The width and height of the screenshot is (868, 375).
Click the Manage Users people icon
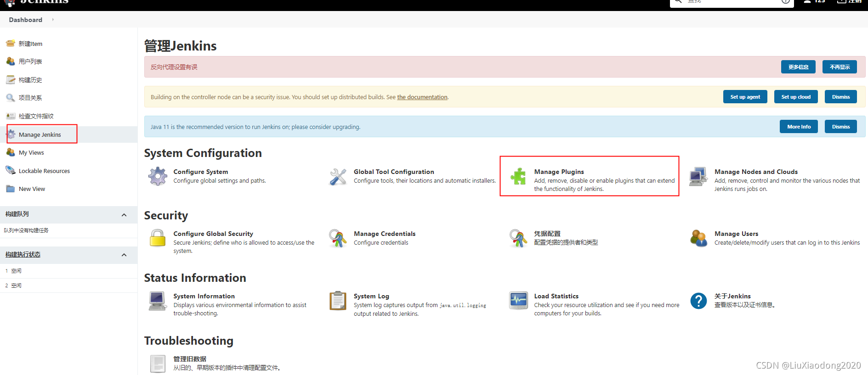(699, 238)
